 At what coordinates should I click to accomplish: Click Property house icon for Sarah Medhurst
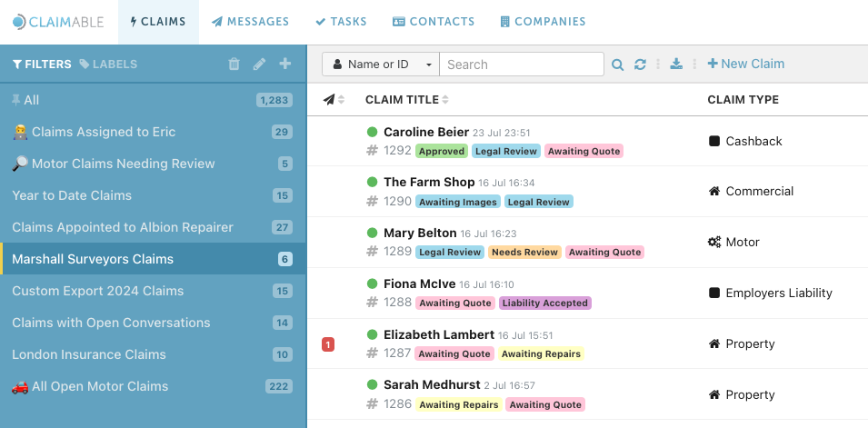(x=714, y=394)
